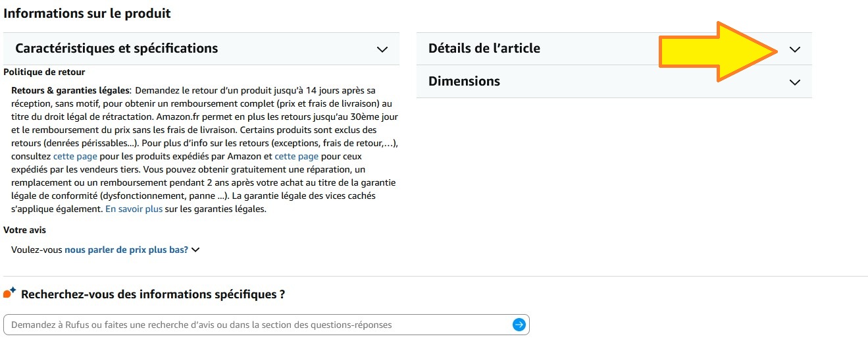Image resolution: width=868 pixels, height=349 pixels.
Task: Click 'nous parler de prix plus bas?' link
Action: point(126,250)
